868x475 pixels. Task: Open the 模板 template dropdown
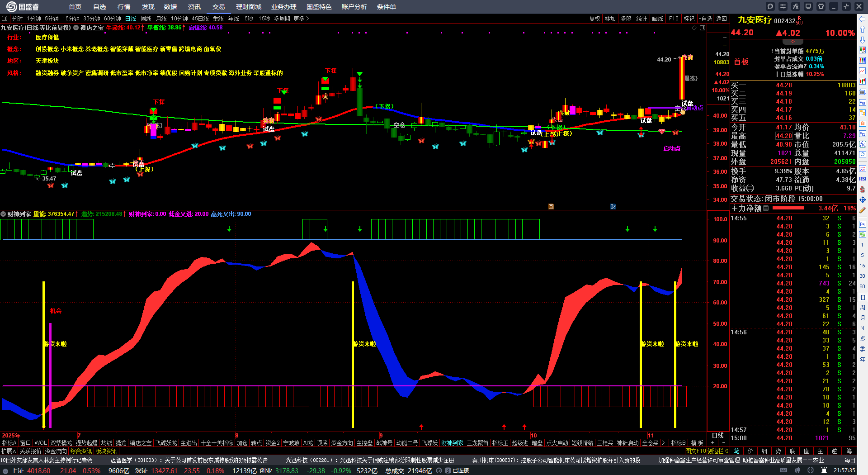[698, 443]
